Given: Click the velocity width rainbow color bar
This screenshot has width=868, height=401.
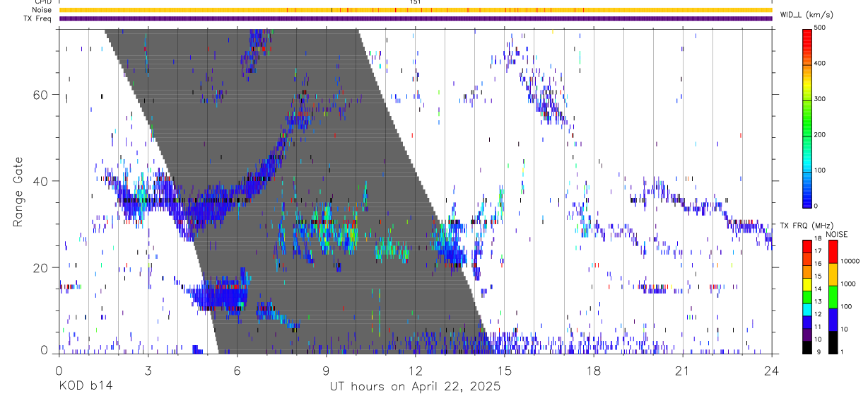Looking at the screenshot, I should 808,118.
